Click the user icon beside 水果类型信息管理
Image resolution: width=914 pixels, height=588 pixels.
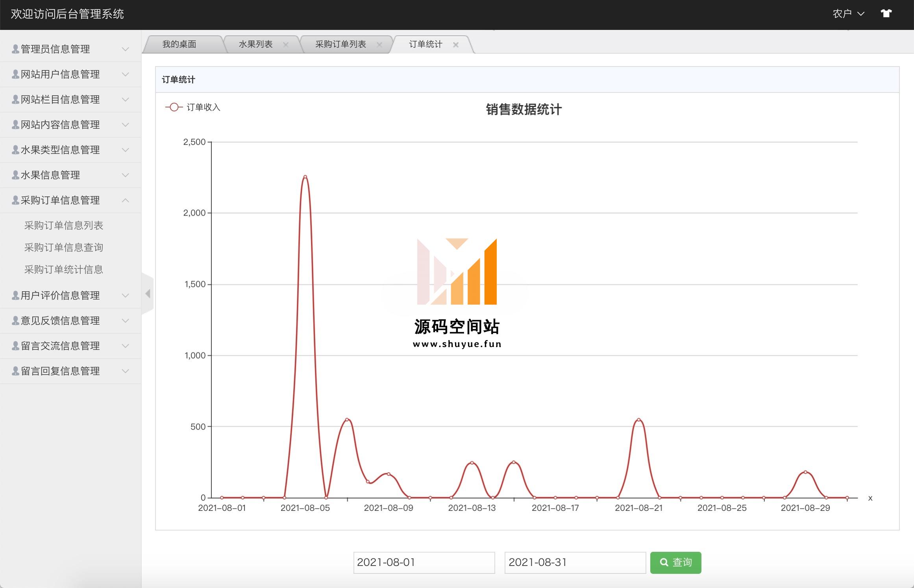click(x=15, y=150)
